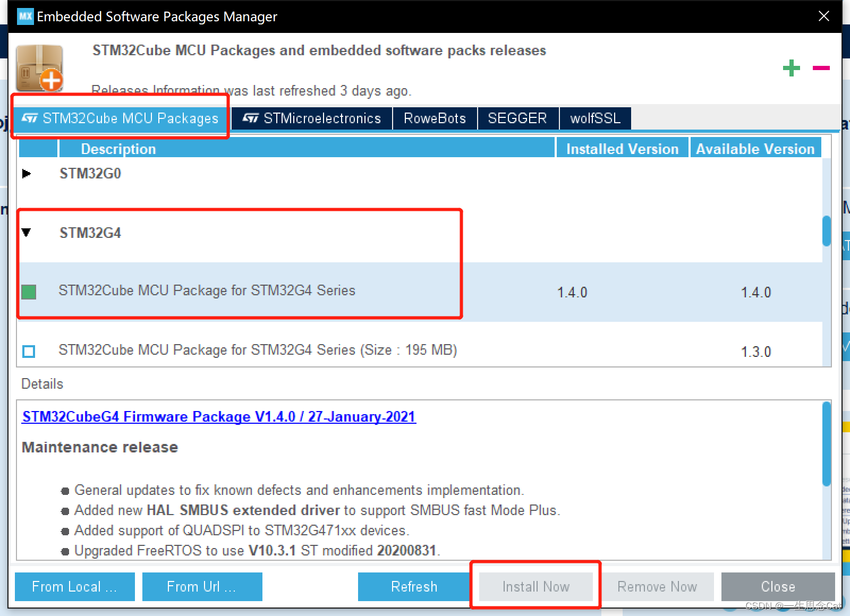The height and width of the screenshot is (616, 850).
Task: Click the Refresh button
Action: (414, 587)
